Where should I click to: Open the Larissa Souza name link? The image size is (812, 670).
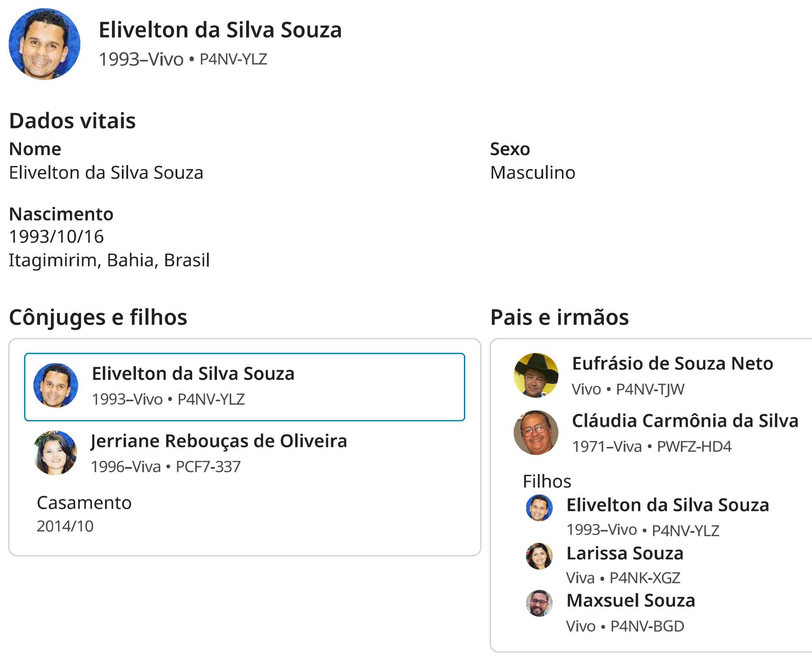coord(625,553)
